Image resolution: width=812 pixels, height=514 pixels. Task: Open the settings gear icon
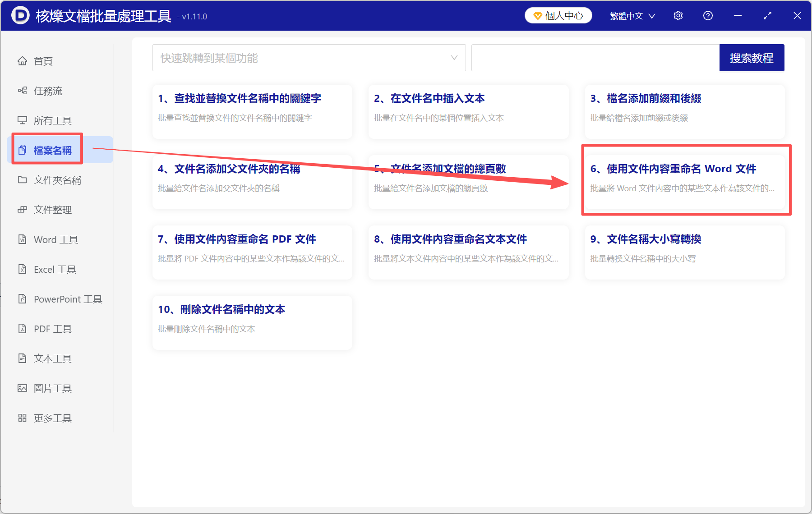(x=678, y=15)
